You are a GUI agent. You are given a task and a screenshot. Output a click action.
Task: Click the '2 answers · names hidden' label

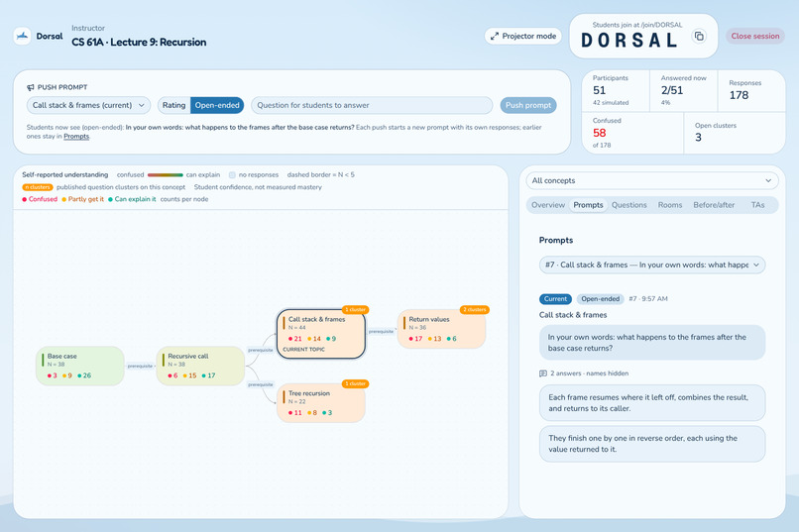[x=589, y=373]
